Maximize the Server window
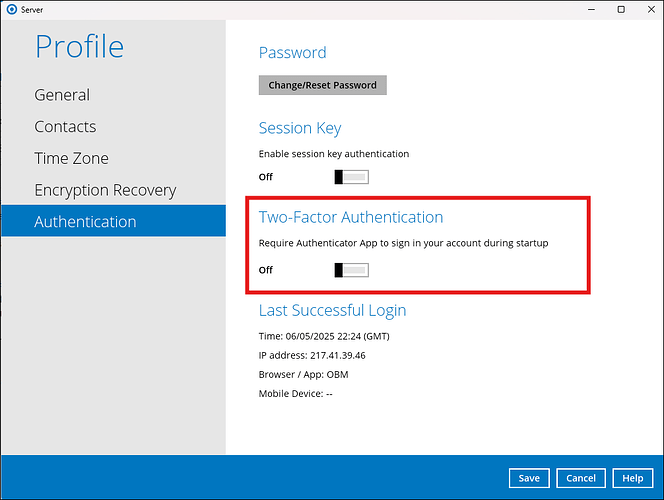Viewport: 664px width, 500px height. 620,9
